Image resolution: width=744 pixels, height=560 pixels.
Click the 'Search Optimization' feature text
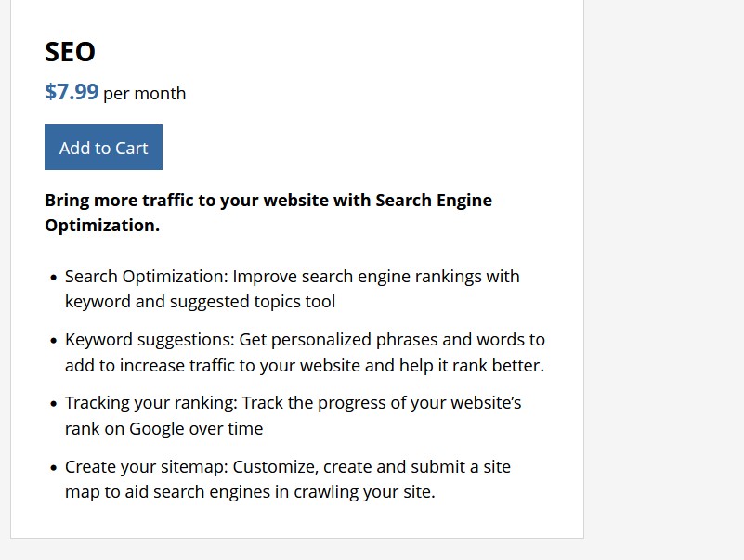(146, 277)
